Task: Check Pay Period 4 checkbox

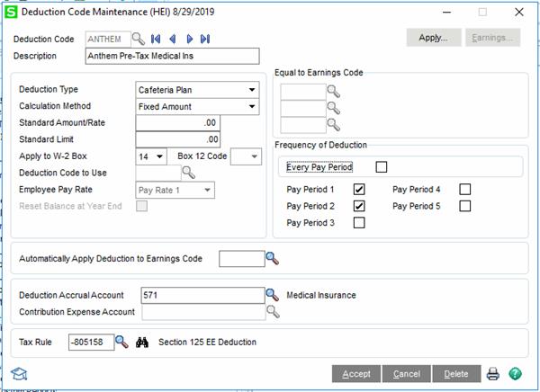Action: pyautogui.click(x=465, y=189)
